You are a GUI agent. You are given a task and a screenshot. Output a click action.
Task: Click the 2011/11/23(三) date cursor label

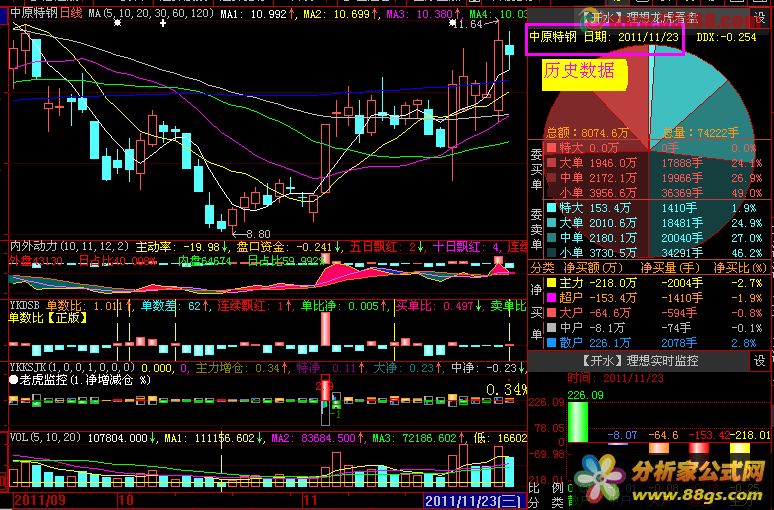click(x=473, y=501)
